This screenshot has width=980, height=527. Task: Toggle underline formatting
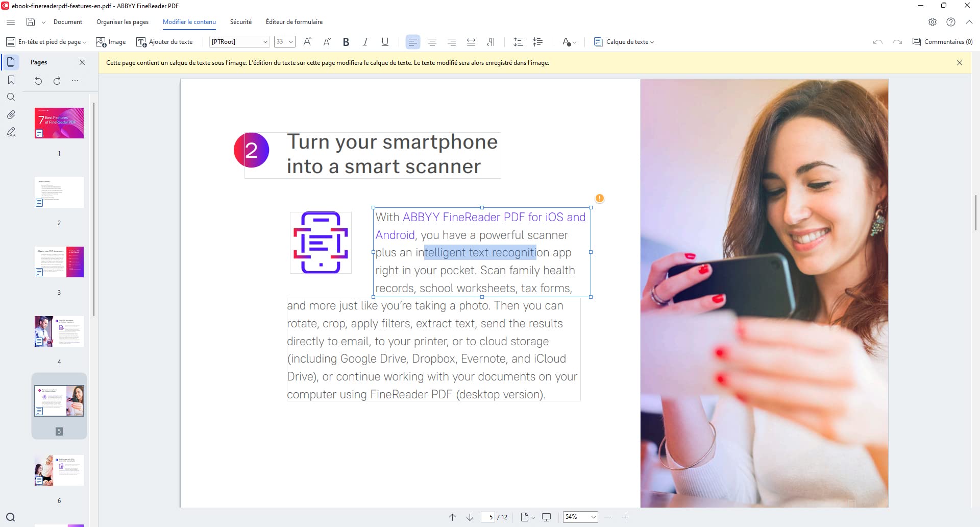[385, 42]
